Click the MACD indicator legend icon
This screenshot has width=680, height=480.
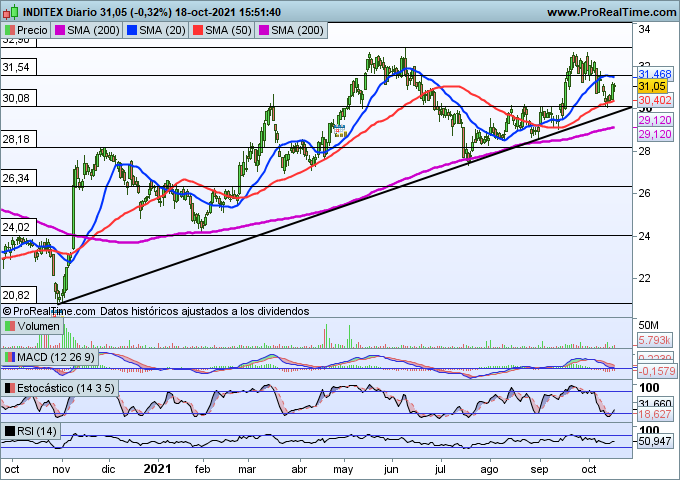pyautogui.click(x=10, y=357)
